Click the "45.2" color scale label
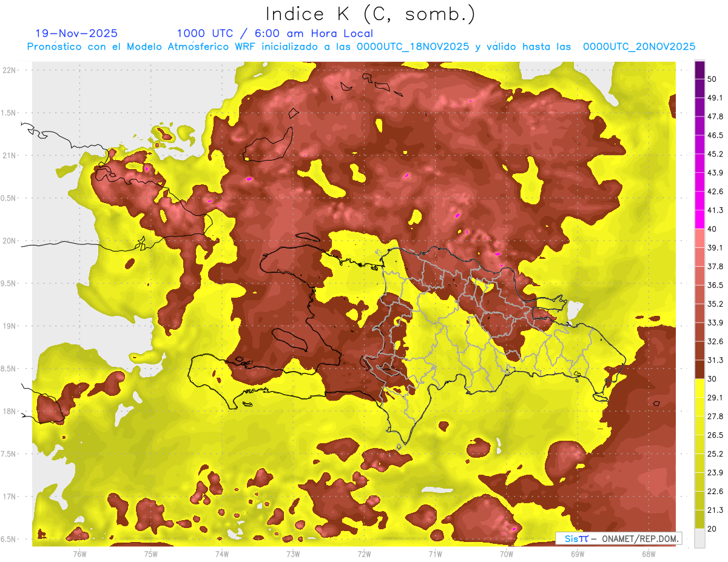Screen dimensions: 728x562 [x=715, y=154]
